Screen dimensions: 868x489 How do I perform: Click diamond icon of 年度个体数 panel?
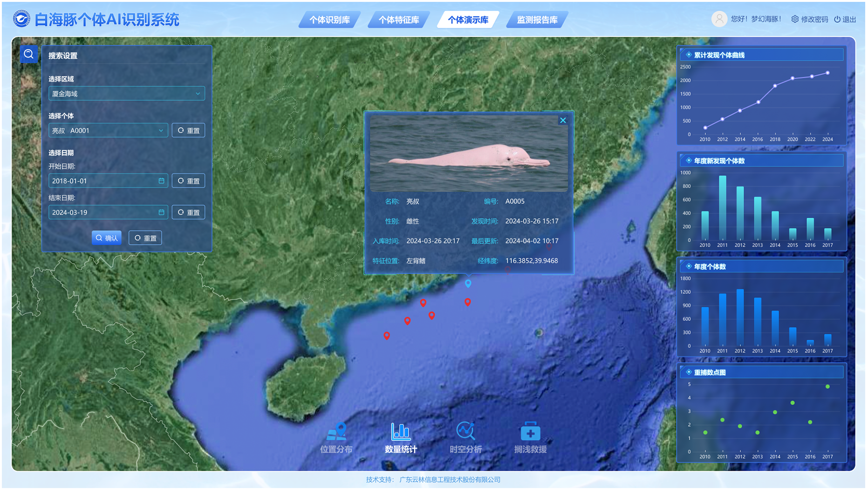pyautogui.click(x=689, y=267)
